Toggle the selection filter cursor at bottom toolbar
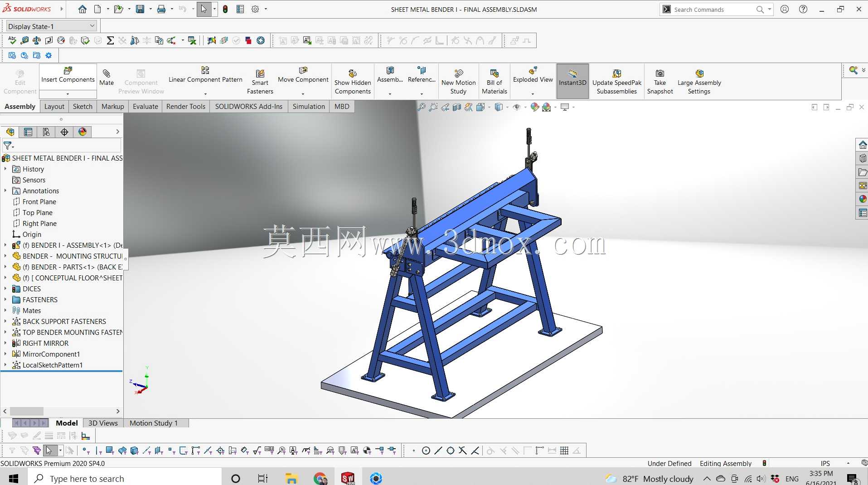Image resolution: width=868 pixels, height=485 pixels. click(x=49, y=451)
